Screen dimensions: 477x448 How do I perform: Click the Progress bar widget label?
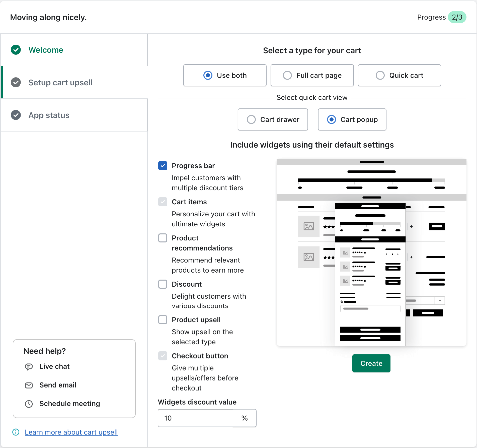click(x=193, y=166)
